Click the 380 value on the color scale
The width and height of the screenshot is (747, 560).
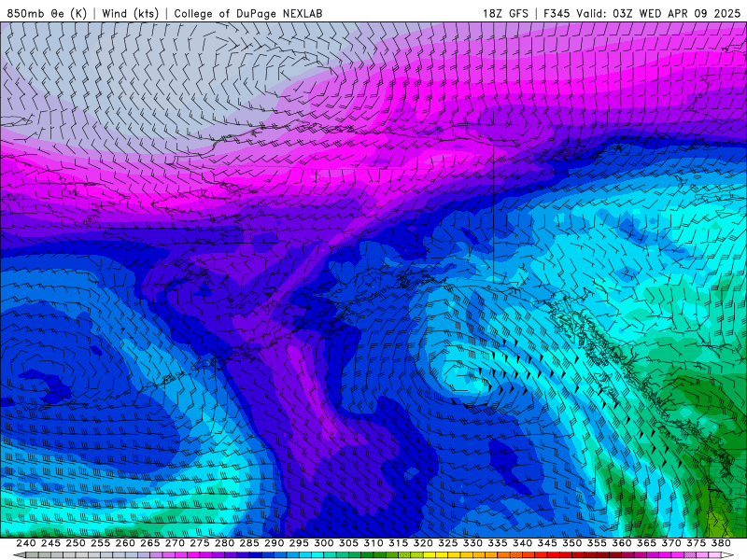721,543
